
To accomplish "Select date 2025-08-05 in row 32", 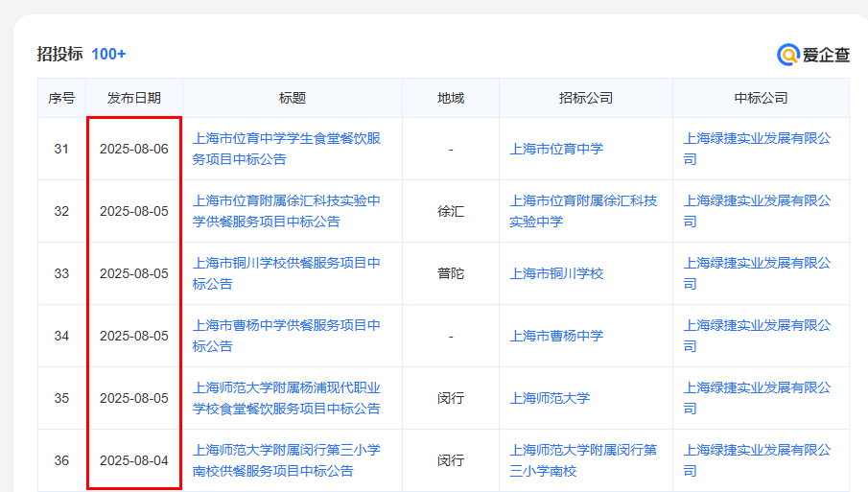I will 134,211.
